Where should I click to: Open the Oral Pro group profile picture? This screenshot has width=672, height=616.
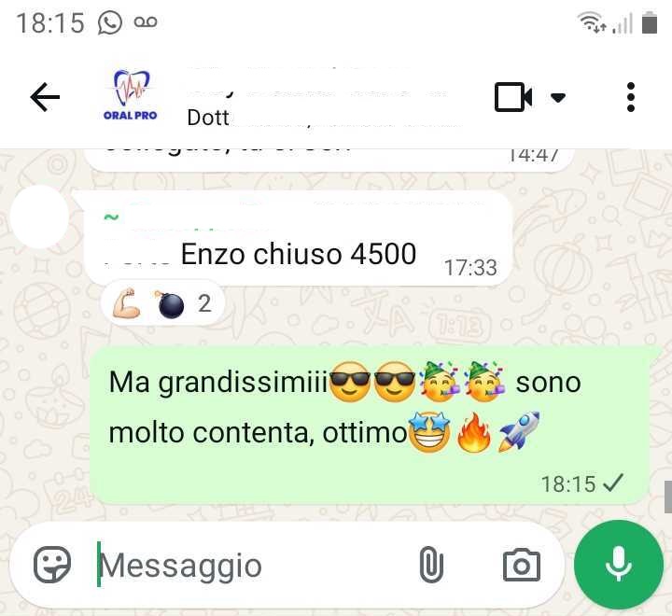tap(131, 95)
